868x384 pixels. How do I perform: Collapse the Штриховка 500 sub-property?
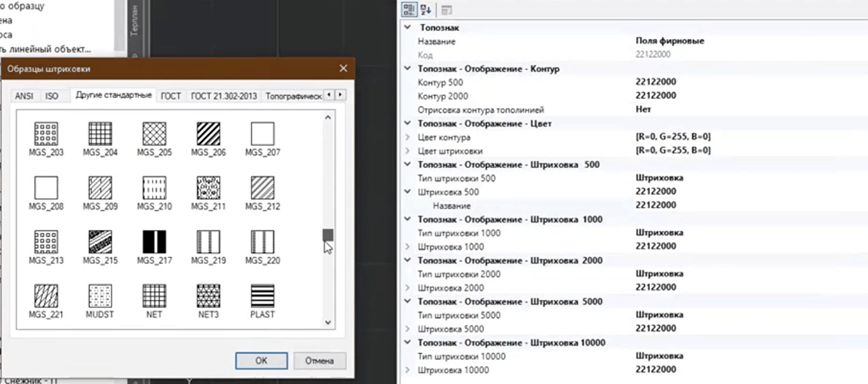coord(408,192)
